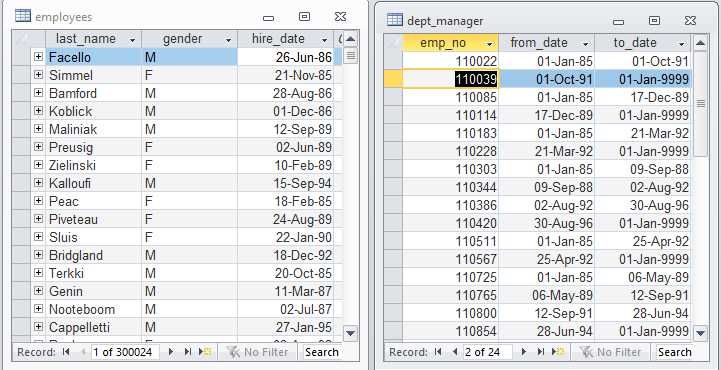Open the to_date column filter dropdown
721x370 pixels.
click(x=681, y=44)
